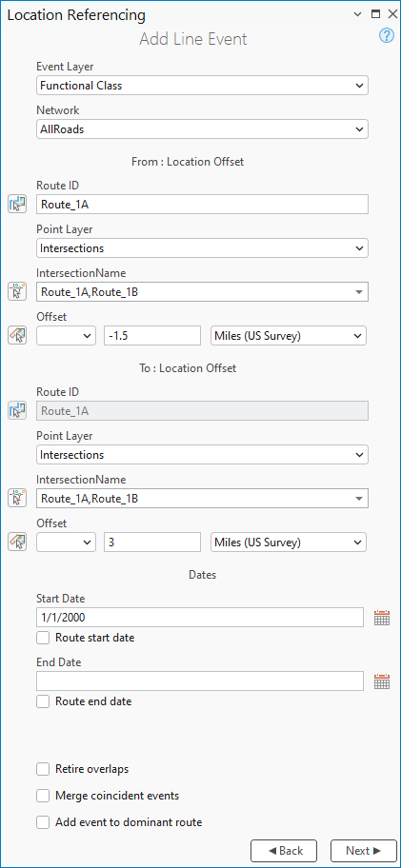
Task: Pick From offset location on map icon
Action: pyautogui.click(x=17, y=335)
